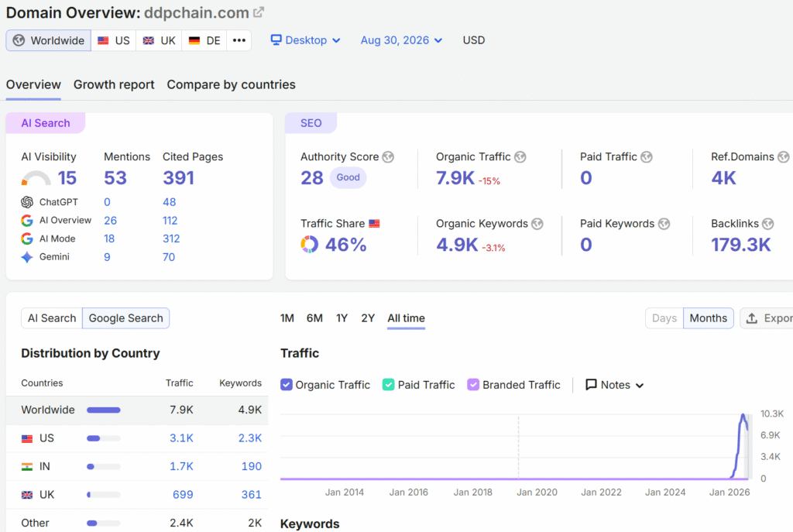Screen dimensions: 793x532
Task: Click globe icon next to Authority Score
Action: click(388, 156)
